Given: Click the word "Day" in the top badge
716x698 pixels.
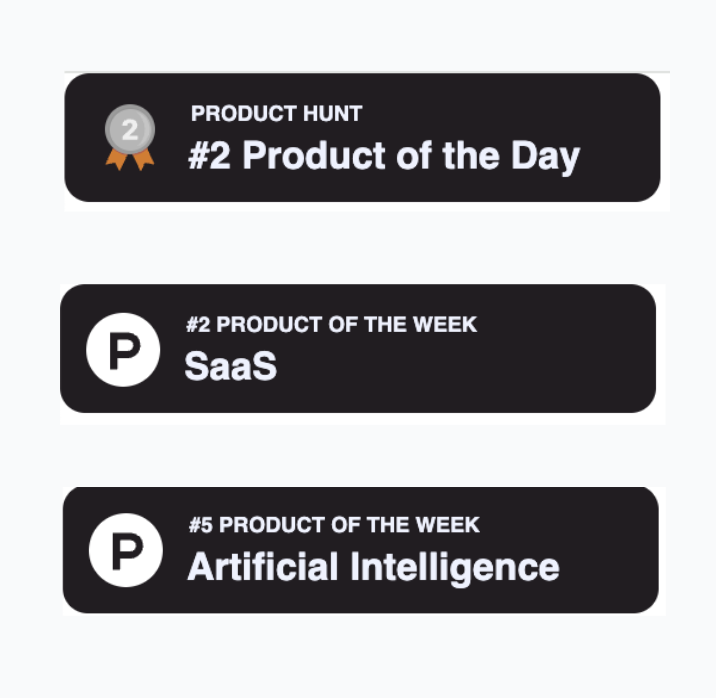Looking at the screenshot, I should click(x=545, y=157).
